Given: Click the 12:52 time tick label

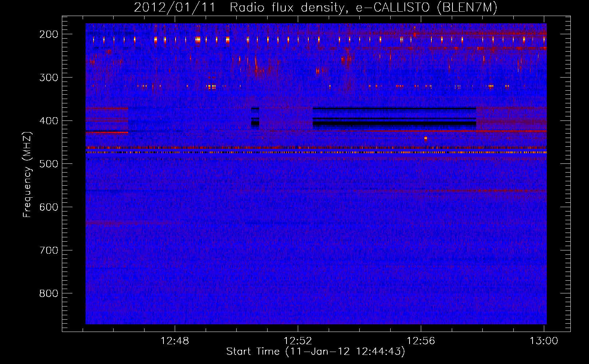Looking at the screenshot, I should coord(298,341).
